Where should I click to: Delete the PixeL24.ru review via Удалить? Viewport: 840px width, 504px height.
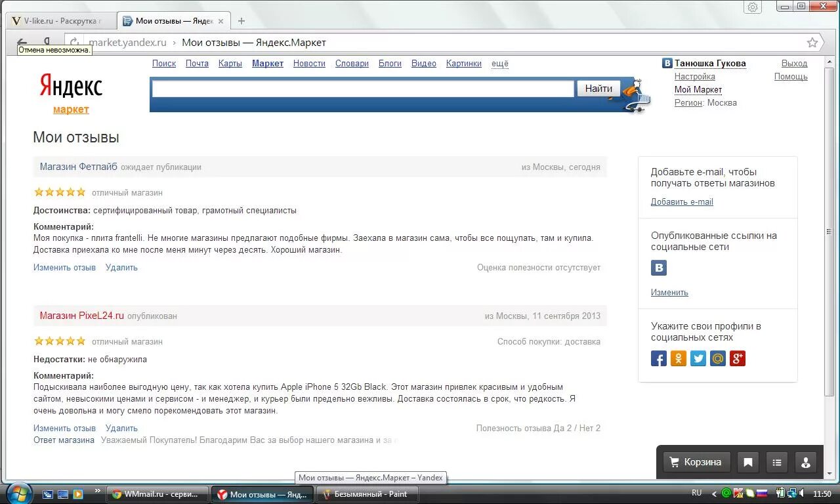121,428
